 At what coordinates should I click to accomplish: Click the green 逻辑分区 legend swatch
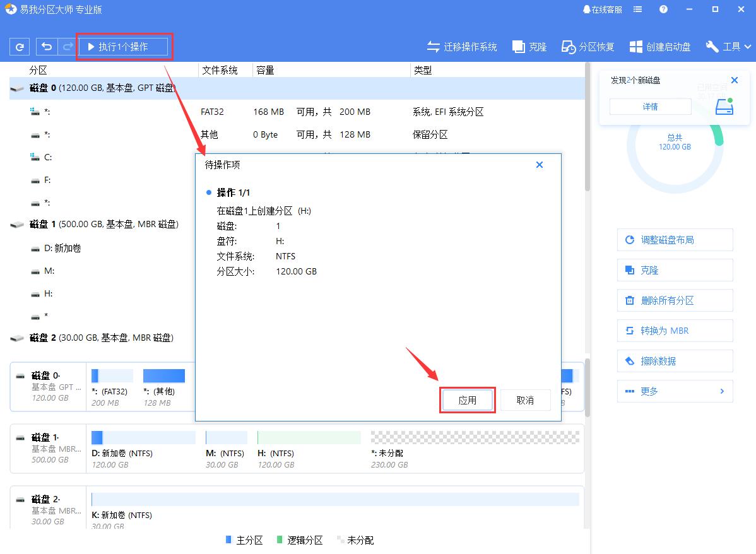[x=278, y=540]
